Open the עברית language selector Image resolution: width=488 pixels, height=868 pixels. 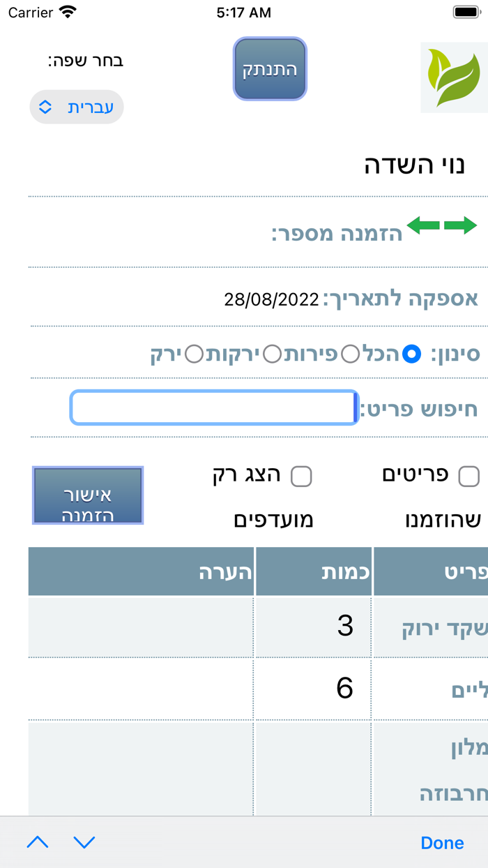[76, 107]
